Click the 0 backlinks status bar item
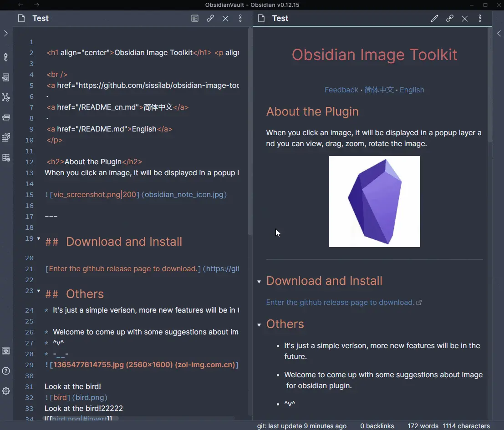 pyautogui.click(x=377, y=426)
